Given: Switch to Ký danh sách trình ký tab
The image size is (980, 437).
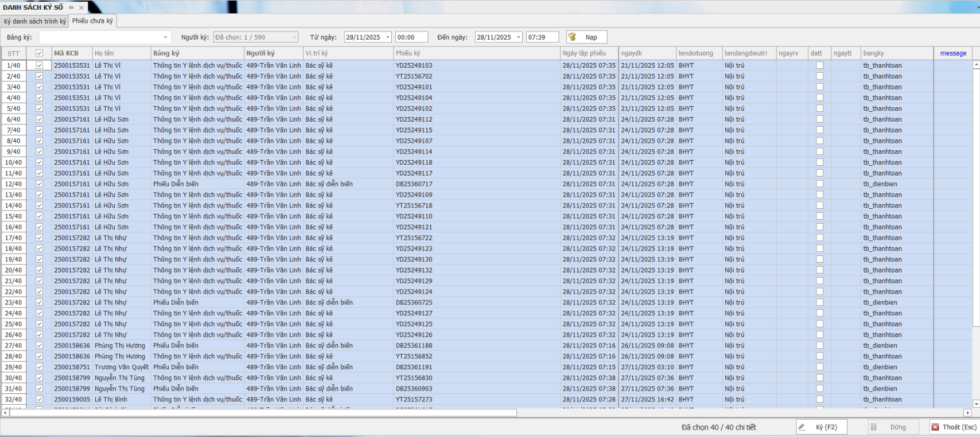Looking at the screenshot, I should pyautogui.click(x=34, y=21).
